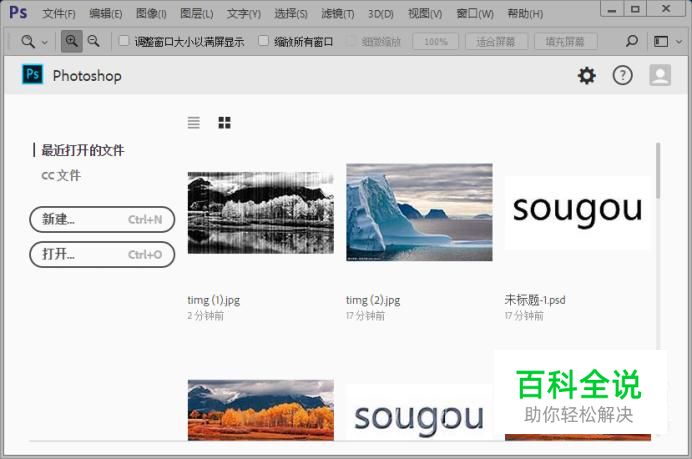Click the Ps logo in the menu bar
Screen dimensions: 692x459
(18, 12)
